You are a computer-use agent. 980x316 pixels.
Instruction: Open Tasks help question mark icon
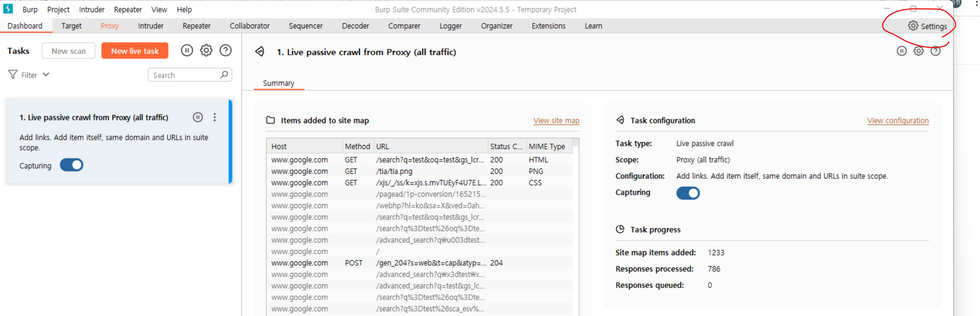pyautogui.click(x=225, y=50)
